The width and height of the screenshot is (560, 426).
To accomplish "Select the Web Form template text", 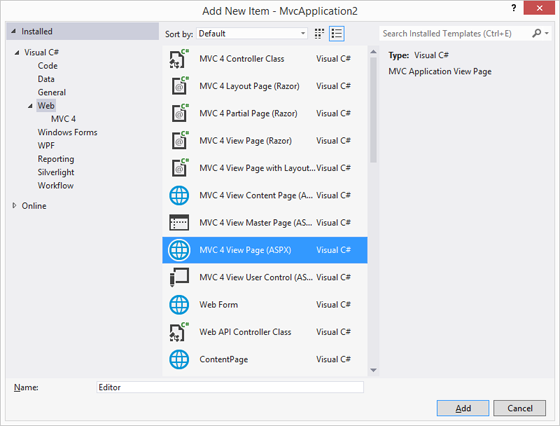I will tap(219, 305).
